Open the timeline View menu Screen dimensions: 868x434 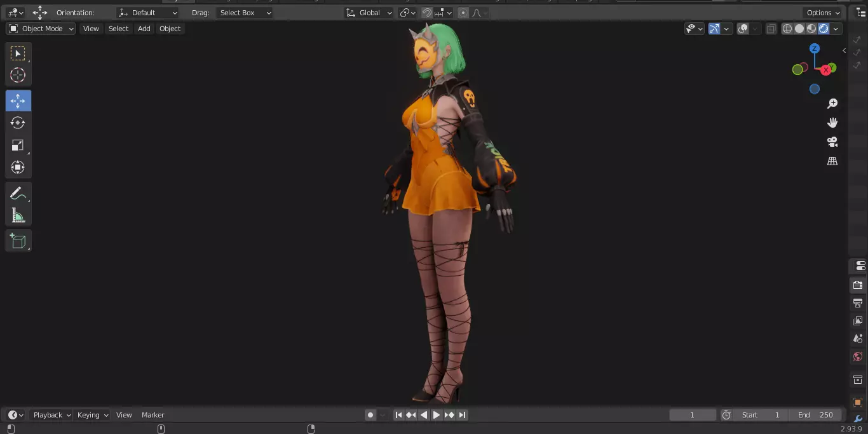click(x=124, y=415)
